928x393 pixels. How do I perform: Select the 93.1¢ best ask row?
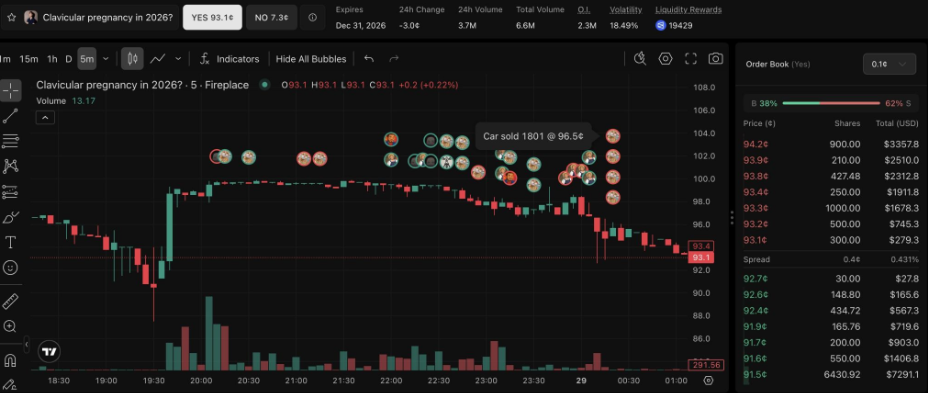click(831, 240)
